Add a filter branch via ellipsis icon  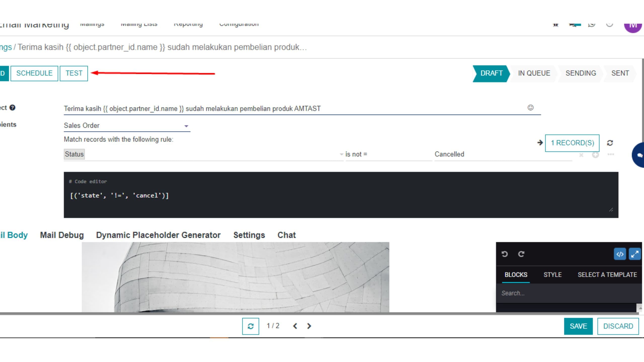pyautogui.click(x=611, y=154)
